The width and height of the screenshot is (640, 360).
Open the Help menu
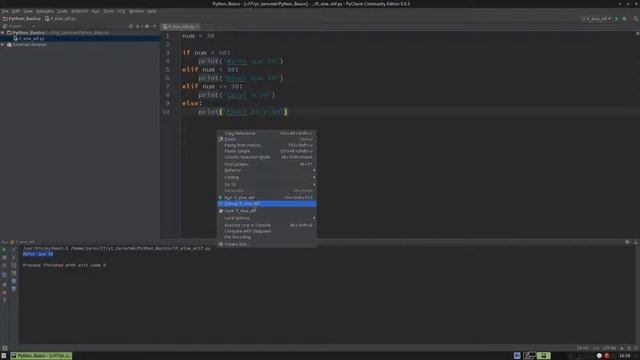(x=152, y=11)
